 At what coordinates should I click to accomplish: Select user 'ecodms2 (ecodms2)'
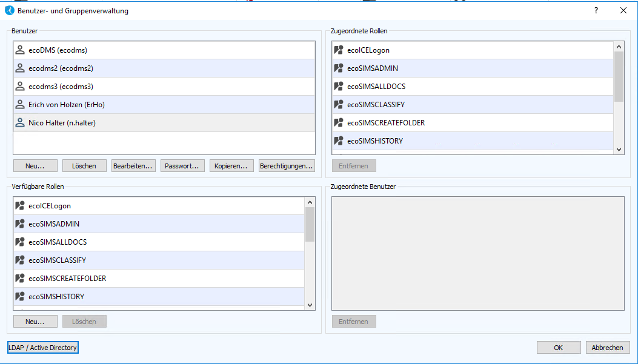click(x=164, y=68)
